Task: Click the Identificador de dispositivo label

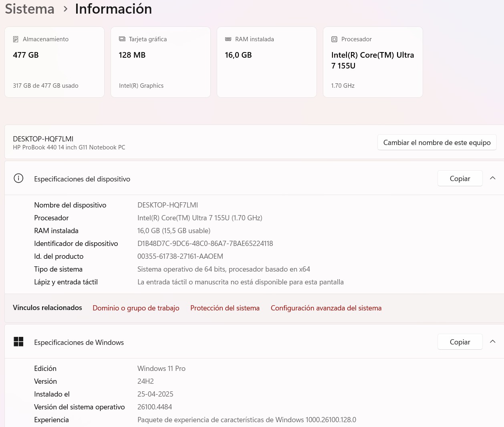Action: [x=76, y=244]
